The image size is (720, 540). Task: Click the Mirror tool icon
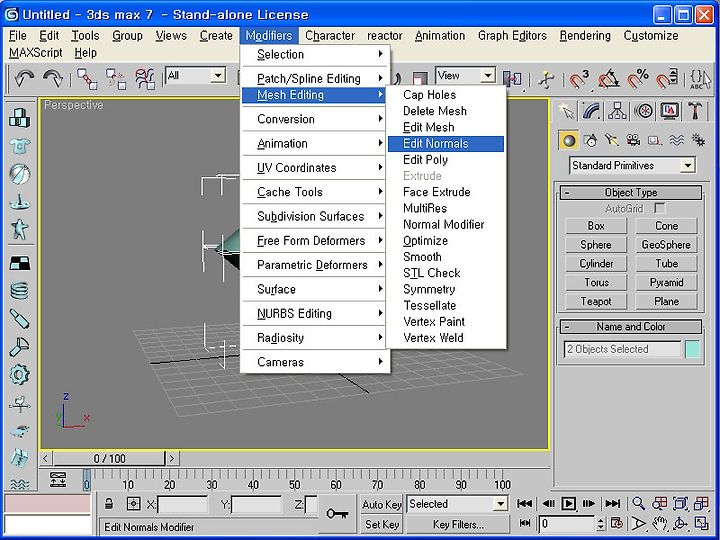point(512,79)
